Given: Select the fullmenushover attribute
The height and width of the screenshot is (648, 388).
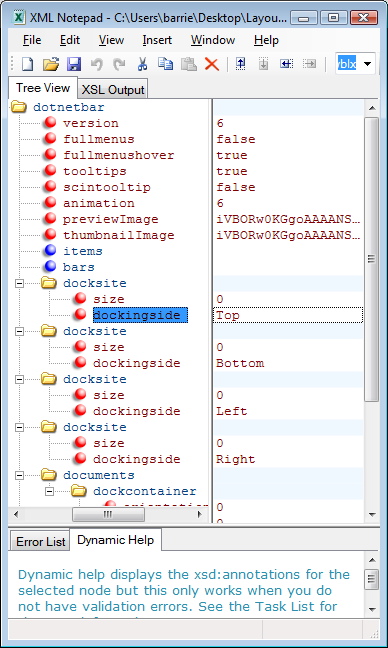Looking at the screenshot, I should click(x=118, y=155).
